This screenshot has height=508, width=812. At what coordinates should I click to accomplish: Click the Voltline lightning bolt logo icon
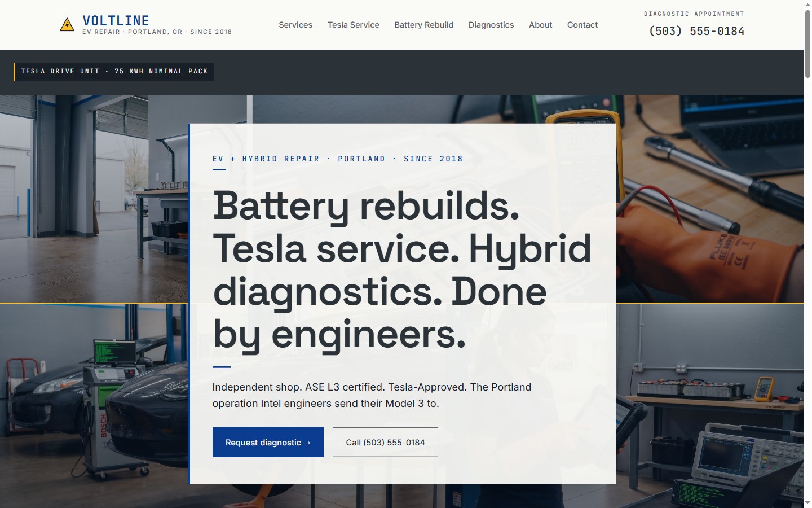pos(67,25)
